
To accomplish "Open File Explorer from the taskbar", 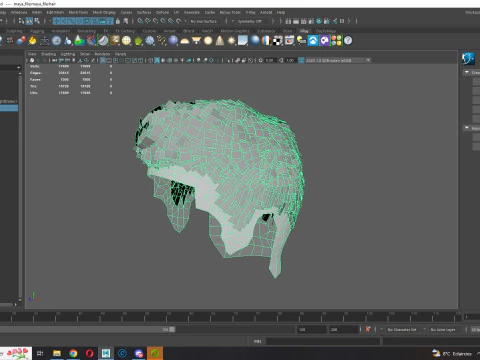I will 57,353.
